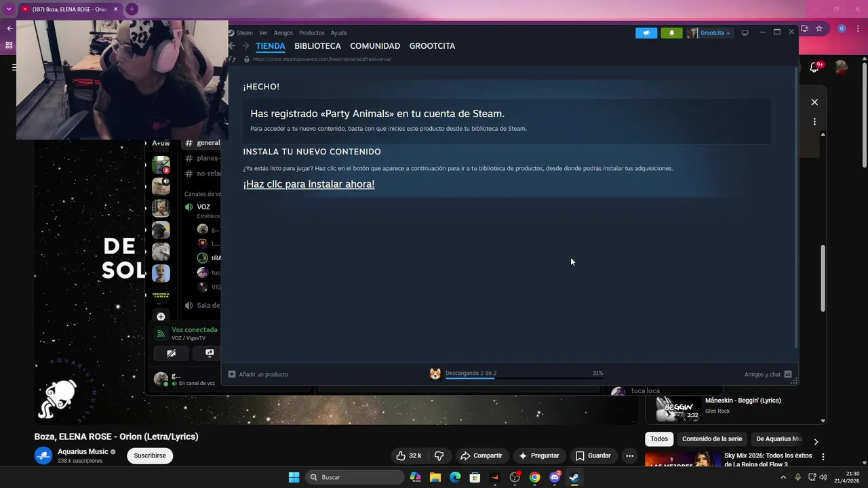Image resolution: width=868 pixels, height=488 pixels.
Task: Open the Productos menu in Steam
Action: click(312, 33)
